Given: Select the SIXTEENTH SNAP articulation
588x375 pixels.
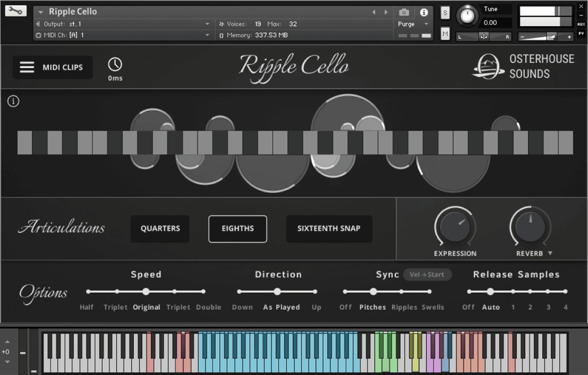Looking at the screenshot, I should tap(329, 229).
